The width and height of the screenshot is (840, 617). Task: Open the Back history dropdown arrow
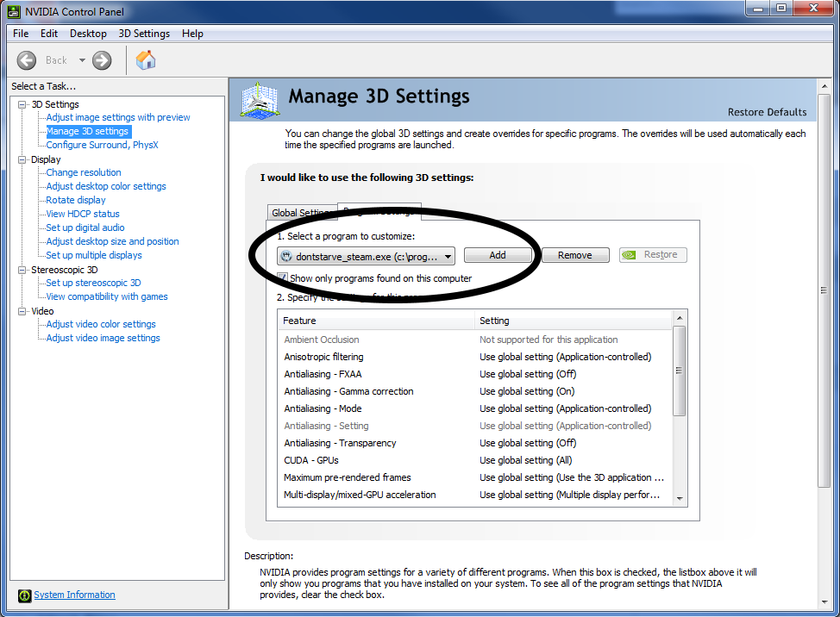point(83,60)
